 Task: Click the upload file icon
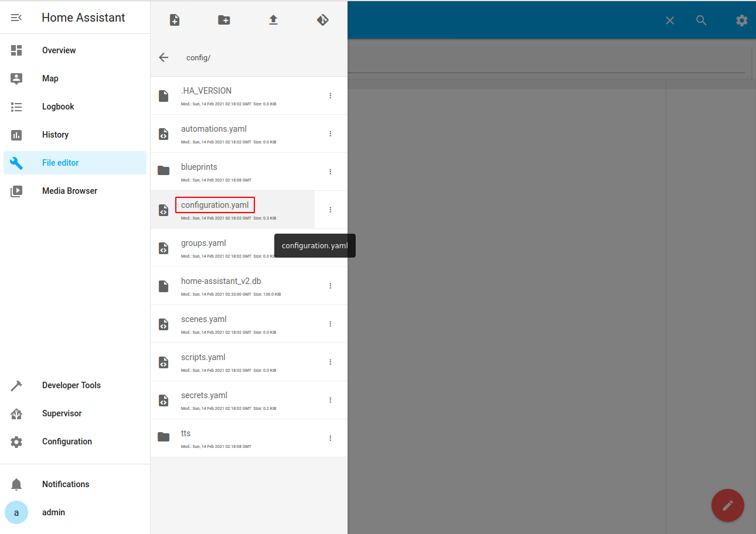[x=273, y=20]
